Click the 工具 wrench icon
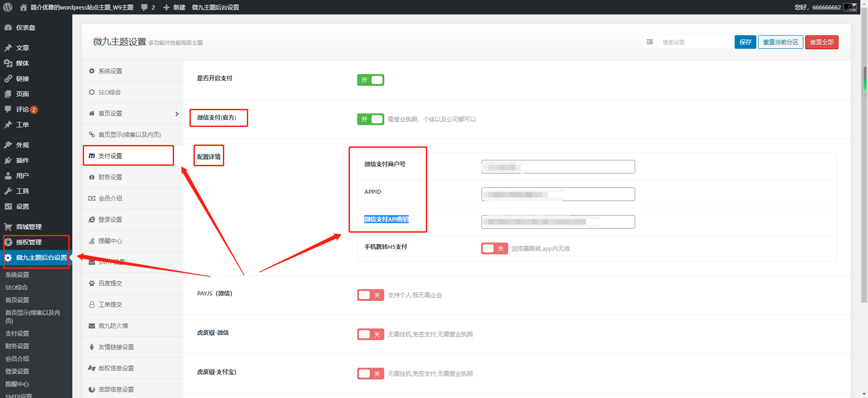This screenshot has height=398, width=868. tap(8, 191)
